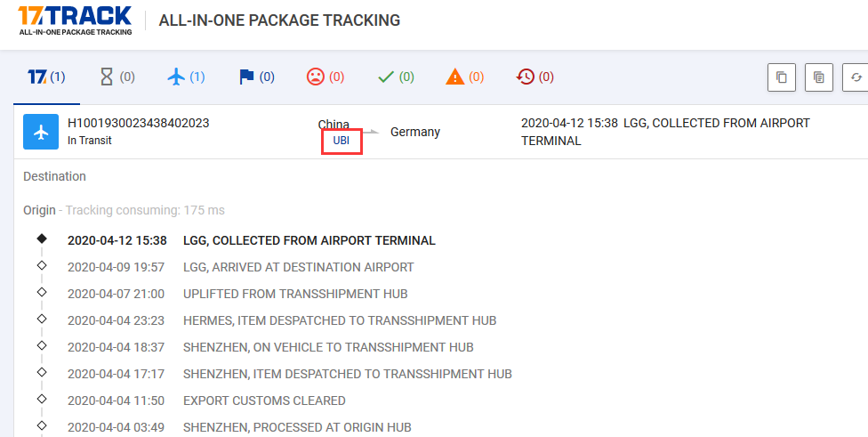Click the solid diamond latest event marker

coord(42,239)
